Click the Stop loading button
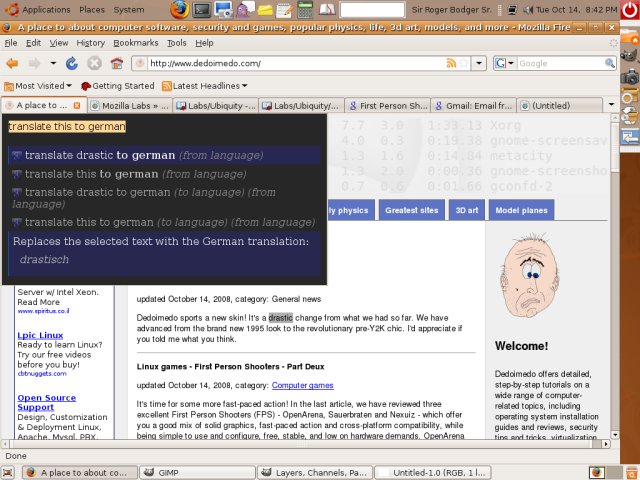Image resolution: width=640 pixels, height=480 pixels. click(94, 64)
